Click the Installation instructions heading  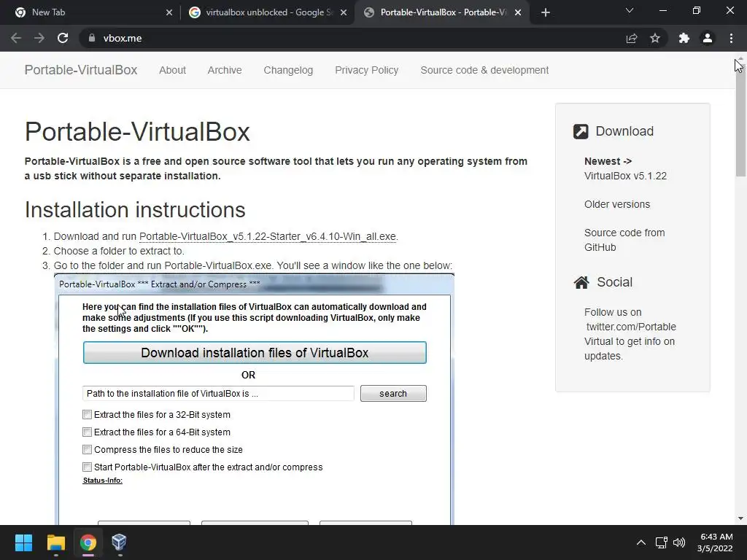135,210
